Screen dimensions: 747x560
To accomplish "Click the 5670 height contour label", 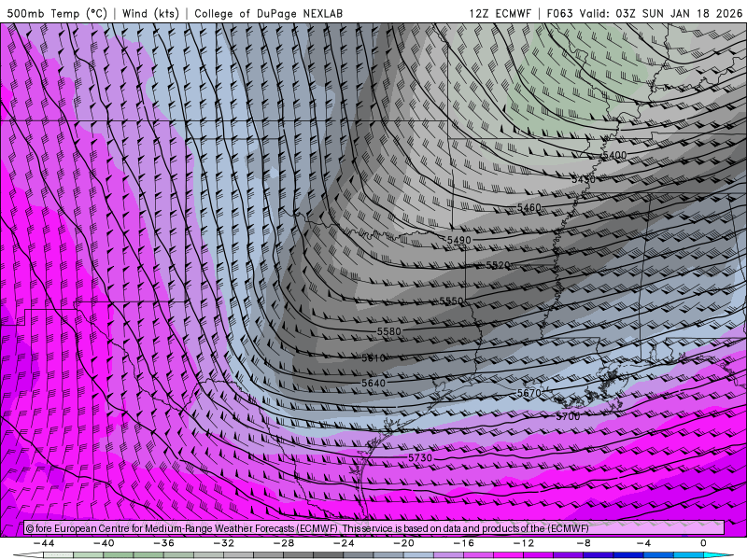I will (x=529, y=393).
